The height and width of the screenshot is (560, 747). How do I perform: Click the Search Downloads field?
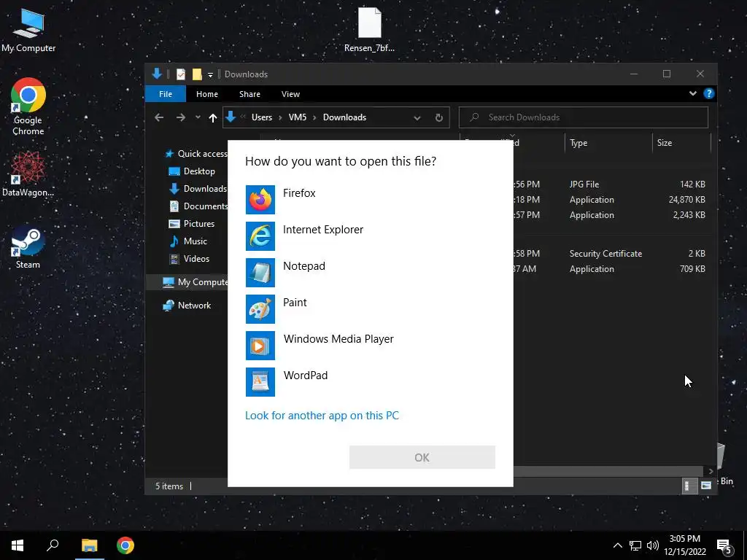(x=584, y=117)
